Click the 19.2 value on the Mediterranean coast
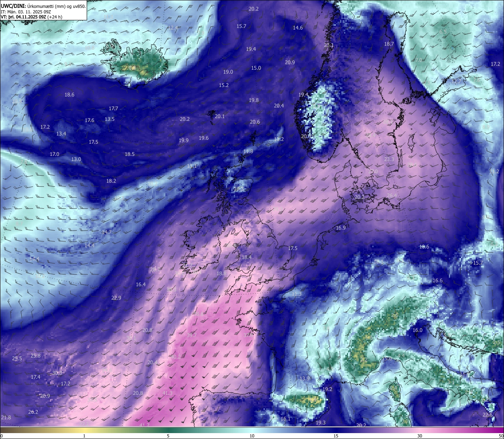The height and width of the screenshot is (439, 504). (x=328, y=389)
